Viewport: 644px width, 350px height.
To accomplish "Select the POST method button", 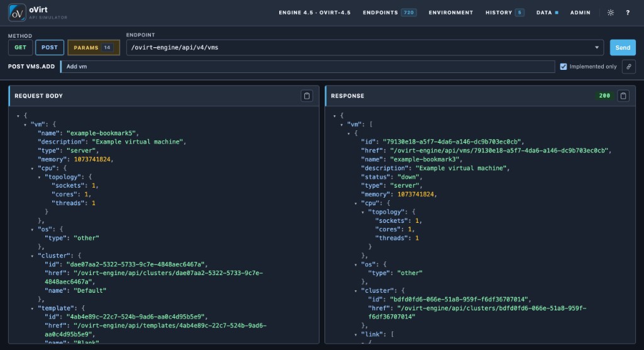I will coord(49,47).
